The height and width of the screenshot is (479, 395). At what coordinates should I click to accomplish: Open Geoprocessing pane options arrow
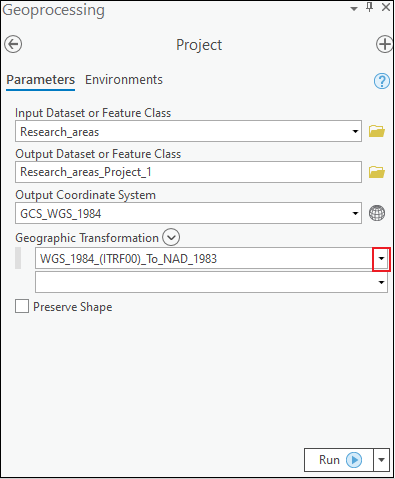(354, 9)
